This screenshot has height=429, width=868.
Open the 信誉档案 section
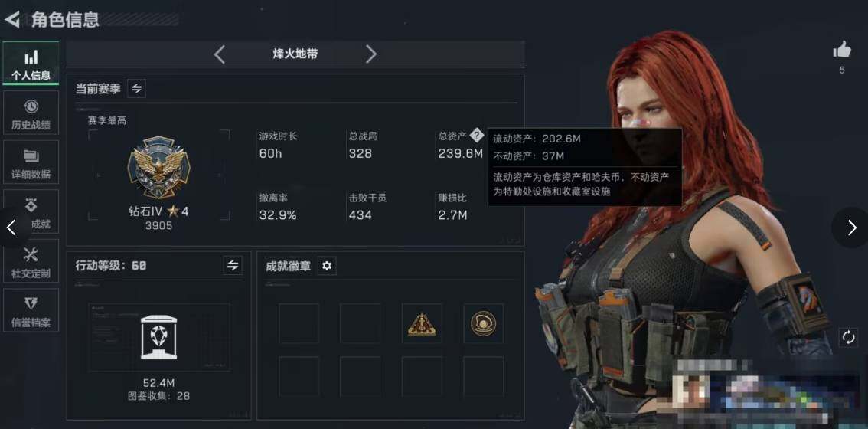click(31, 310)
